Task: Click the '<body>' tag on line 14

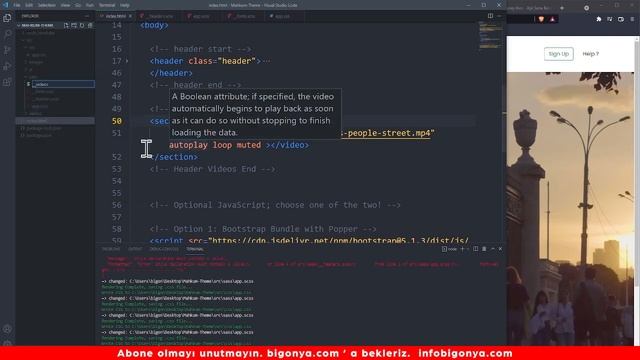Action: [x=154, y=25]
